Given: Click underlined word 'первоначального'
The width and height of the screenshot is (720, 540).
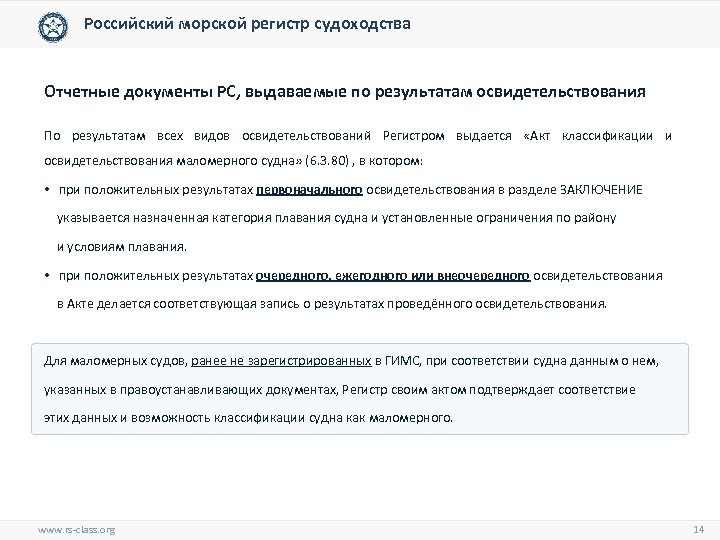Looking at the screenshot, I should (x=309, y=190).
